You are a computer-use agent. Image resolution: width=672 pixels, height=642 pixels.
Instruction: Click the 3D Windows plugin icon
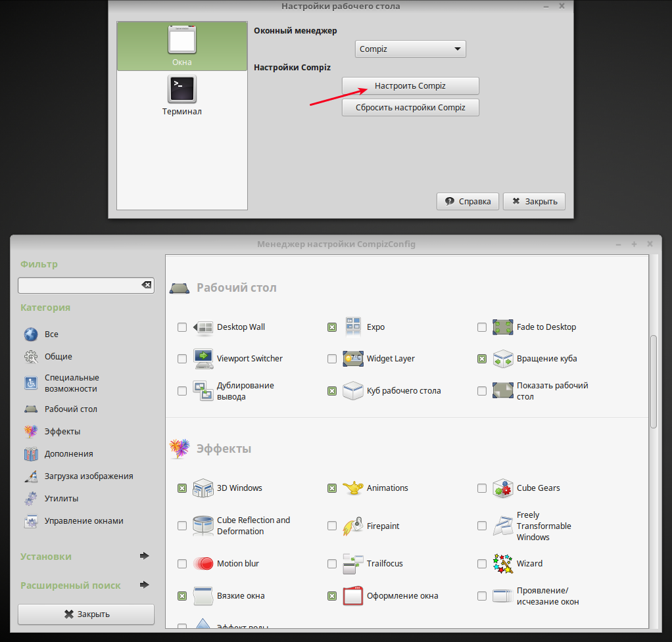pyautogui.click(x=203, y=488)
